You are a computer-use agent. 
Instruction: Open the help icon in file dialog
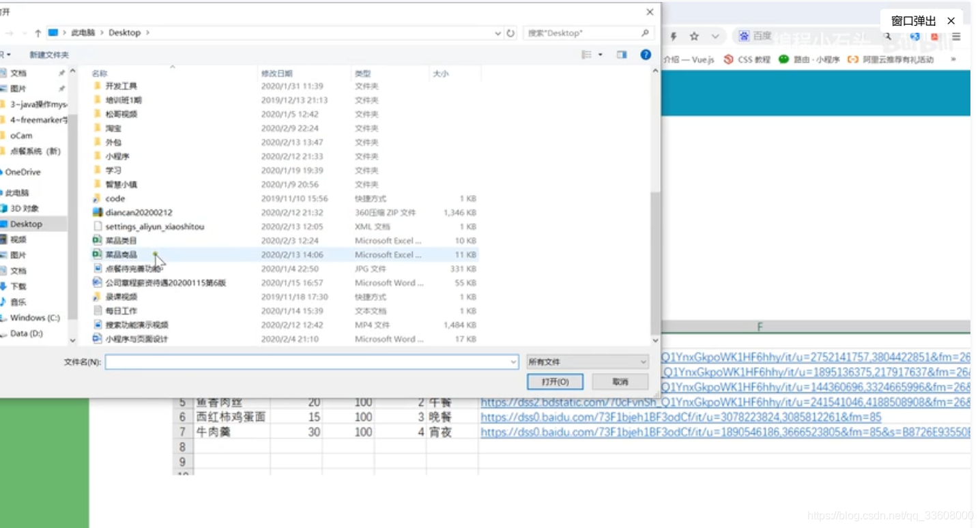click(646, 55)
